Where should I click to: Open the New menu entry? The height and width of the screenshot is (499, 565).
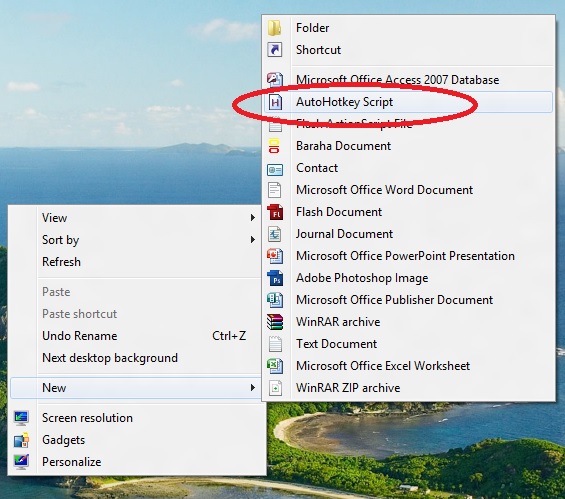[134, 388]
